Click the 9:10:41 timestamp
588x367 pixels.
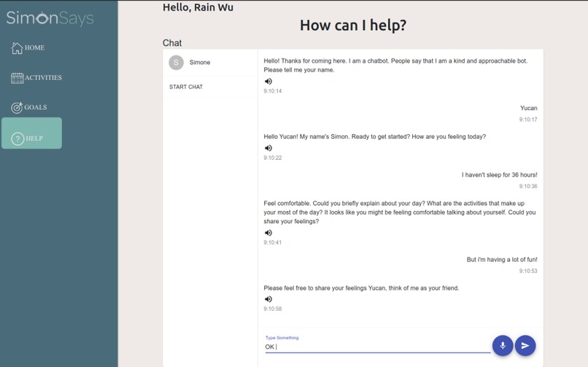click(x=273, y=242)
